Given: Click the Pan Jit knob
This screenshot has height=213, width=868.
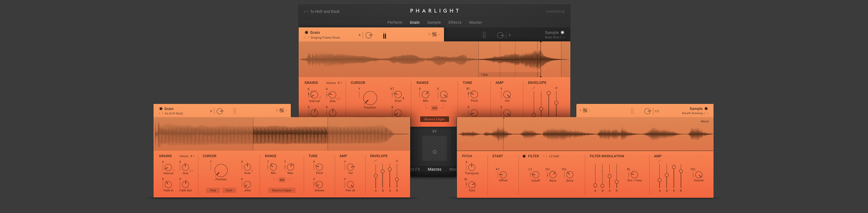Looking at the screenshot, I should coord(350,184).
